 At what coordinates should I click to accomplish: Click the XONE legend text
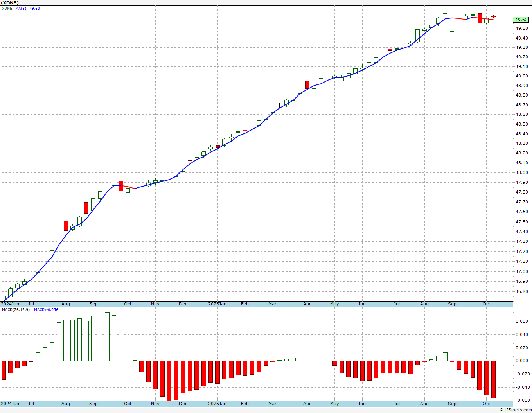(7, 8)
